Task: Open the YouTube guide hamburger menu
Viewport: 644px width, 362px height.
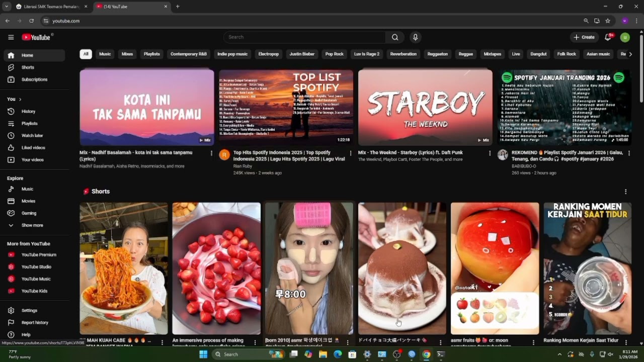Action: [11, 37]
